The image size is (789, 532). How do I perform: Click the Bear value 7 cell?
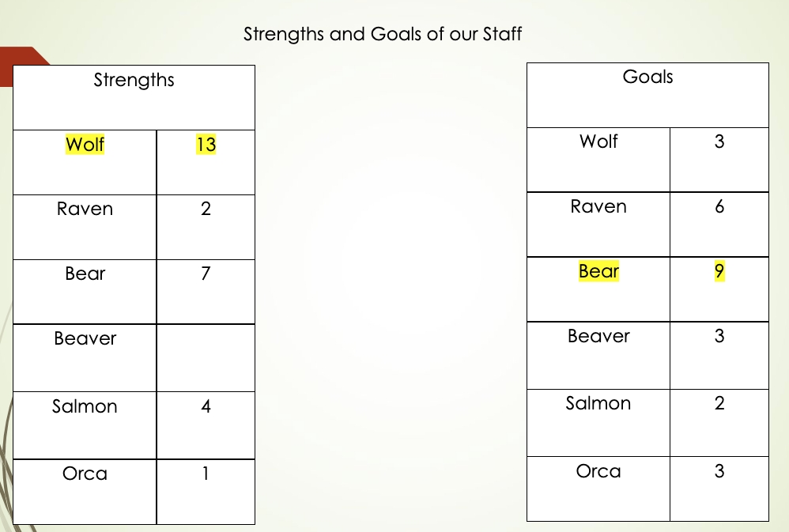(206, 274)
